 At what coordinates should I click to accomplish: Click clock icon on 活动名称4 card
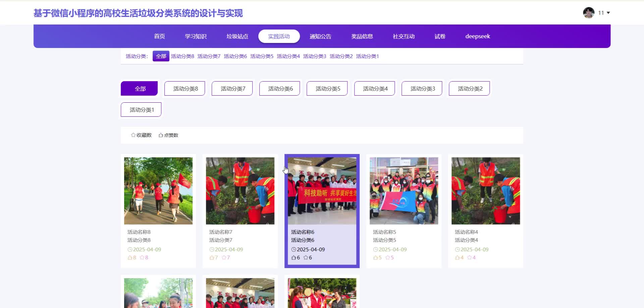point(457,250)
